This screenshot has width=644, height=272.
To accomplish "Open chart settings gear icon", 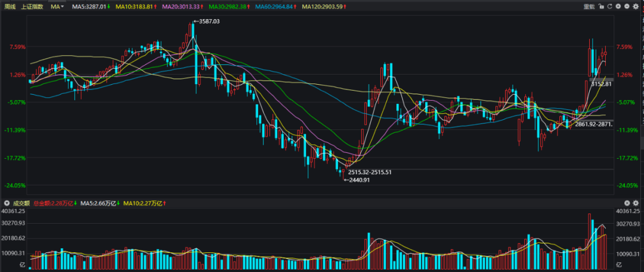I will pos(636,7).
